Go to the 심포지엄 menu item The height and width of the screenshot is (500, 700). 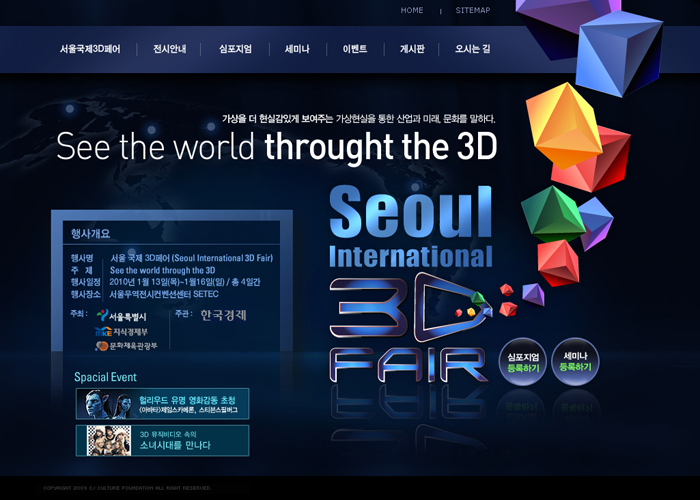click(235, 49)
